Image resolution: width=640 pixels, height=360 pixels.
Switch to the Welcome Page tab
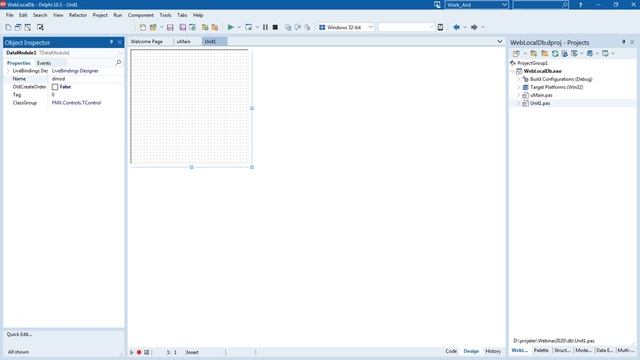(147, 42)
